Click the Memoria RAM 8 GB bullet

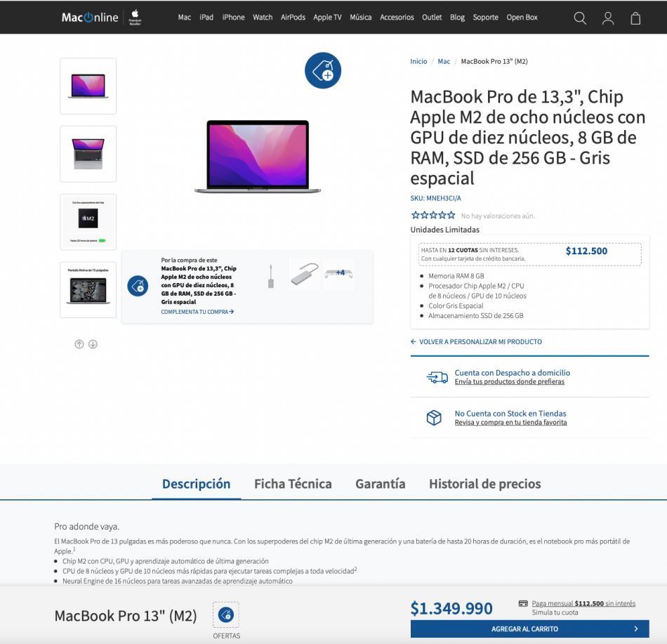point(456,276)
